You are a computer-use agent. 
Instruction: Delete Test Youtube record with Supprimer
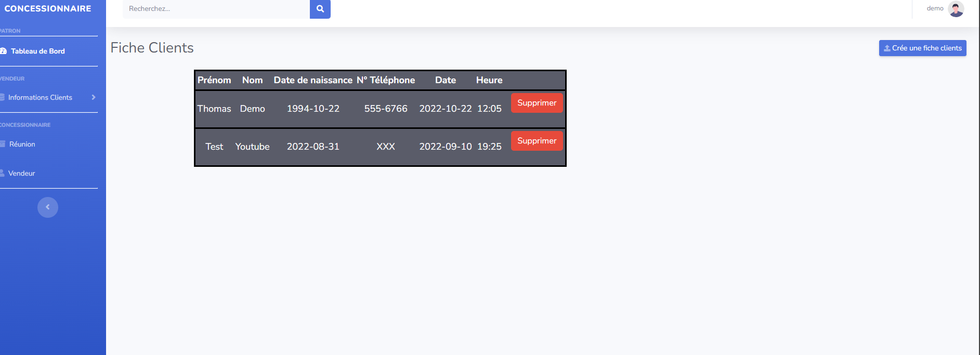pos(537,141)
